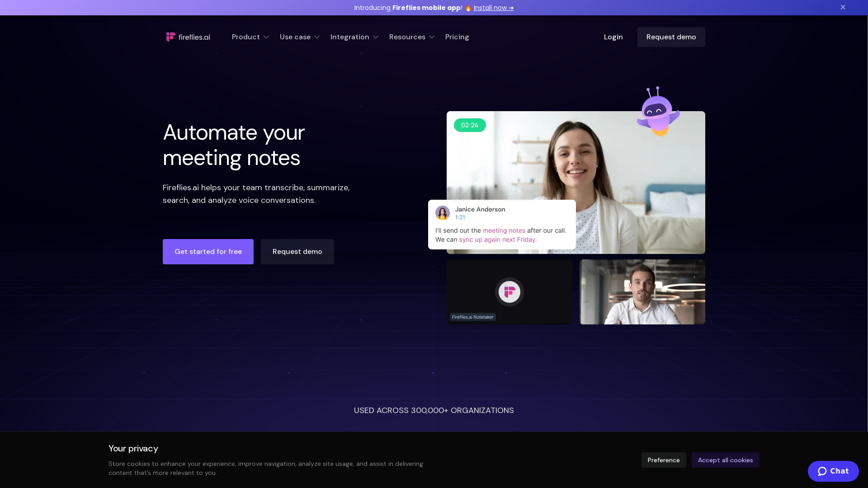Click the Pricing menu item
The width and height of the screenshot is (868, 488).
pos(457,37)
